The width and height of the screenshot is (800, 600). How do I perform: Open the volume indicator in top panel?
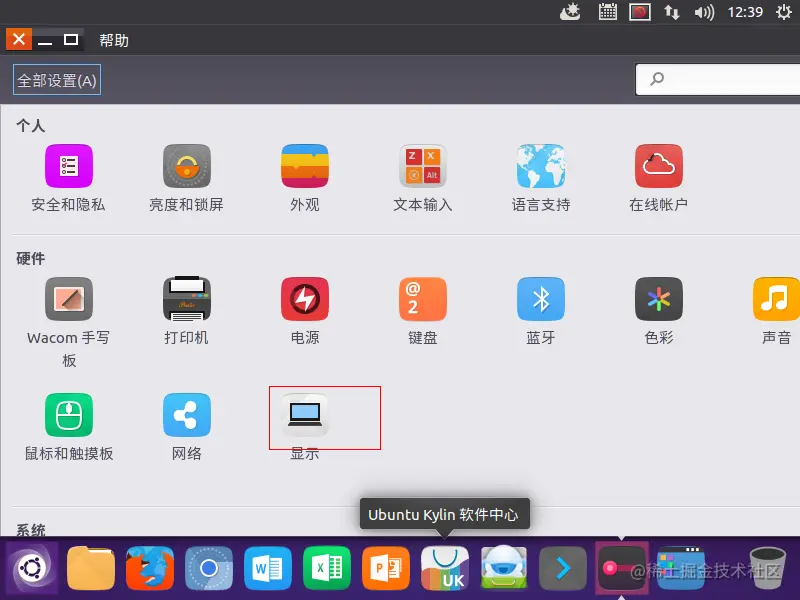704,11
